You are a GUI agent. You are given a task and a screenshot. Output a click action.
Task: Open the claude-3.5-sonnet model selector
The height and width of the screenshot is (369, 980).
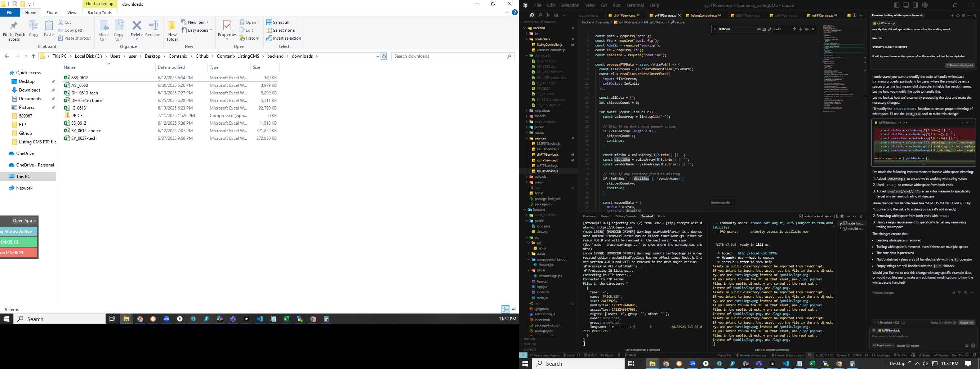pyautogui.click(x=909, y=346)
